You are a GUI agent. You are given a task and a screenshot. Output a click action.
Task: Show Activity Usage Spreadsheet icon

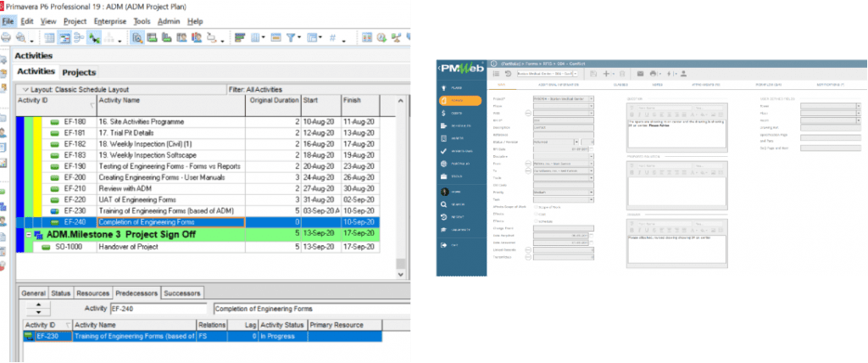point(153,37)
